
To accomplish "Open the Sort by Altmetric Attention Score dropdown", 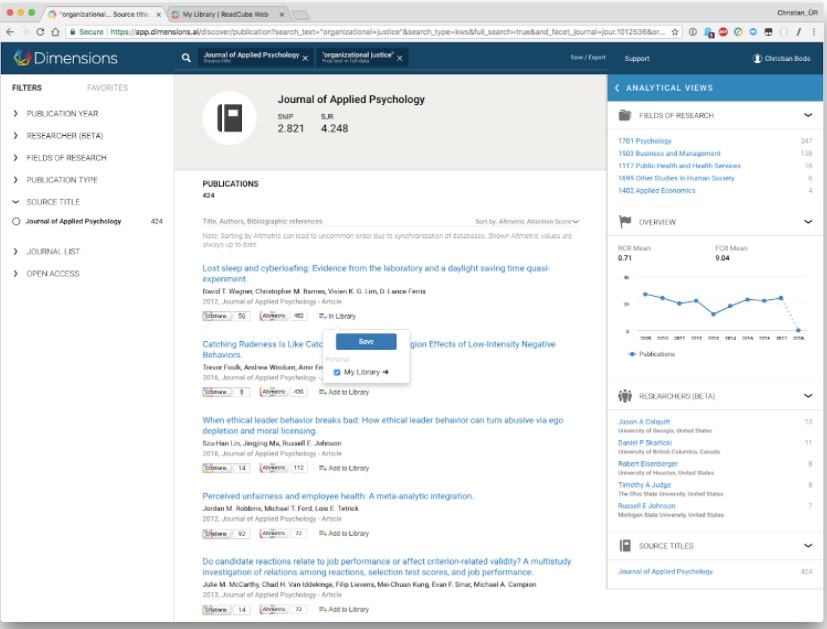I will (527, 221).
